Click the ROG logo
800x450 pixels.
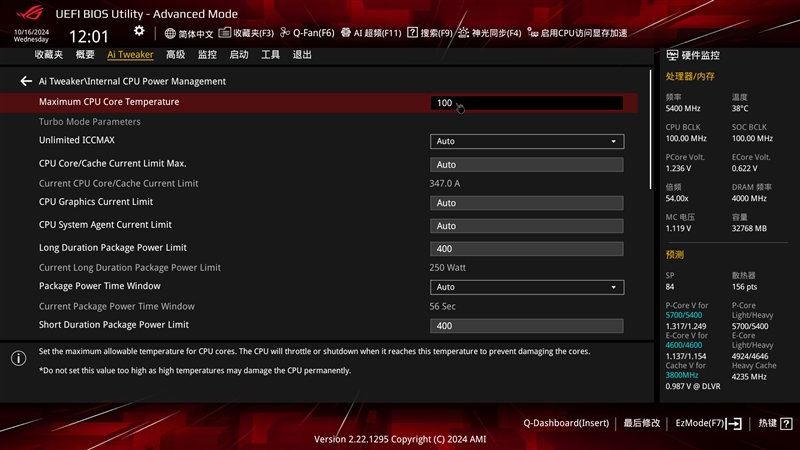[31, 12]
